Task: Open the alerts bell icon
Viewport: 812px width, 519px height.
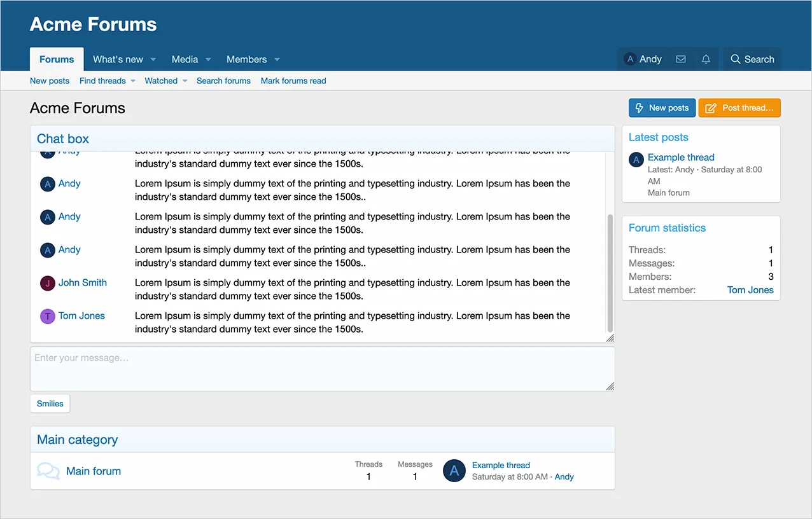Action: [x=706, y=59]
